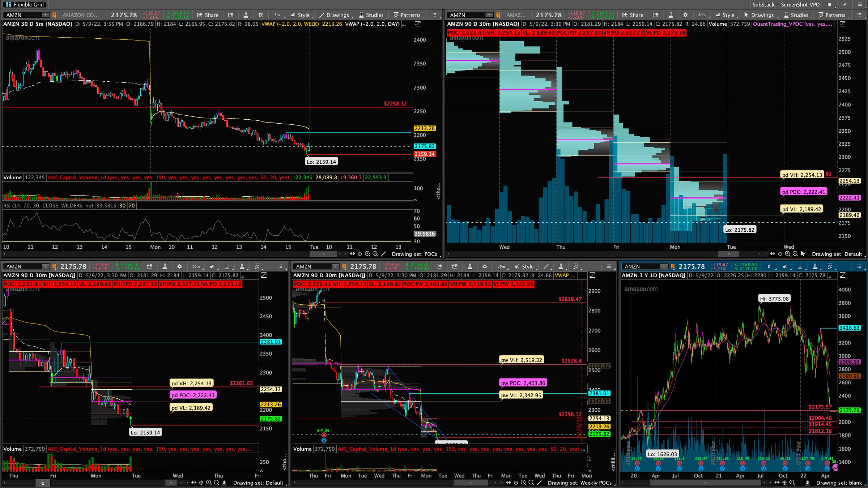This screenshot has width=868, height=488.
Task: Open Studies menu in the volume profile chart toolbar
Action: 796,15
